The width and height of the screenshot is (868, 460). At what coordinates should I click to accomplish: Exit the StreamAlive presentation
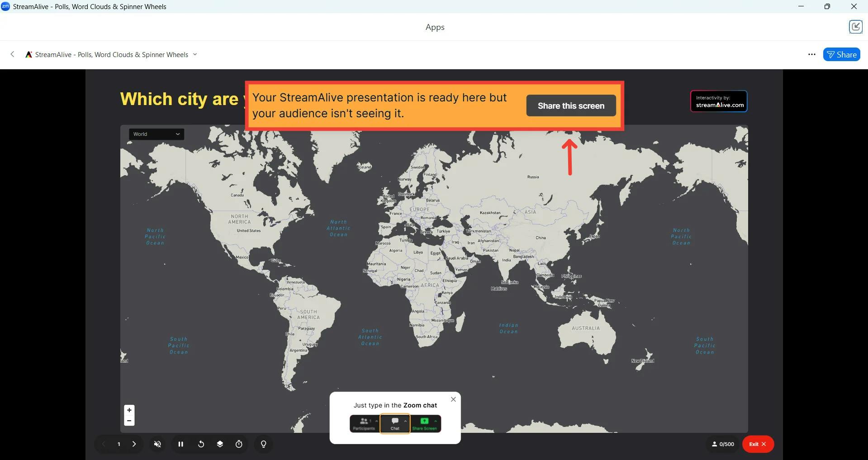coord(758,444)
